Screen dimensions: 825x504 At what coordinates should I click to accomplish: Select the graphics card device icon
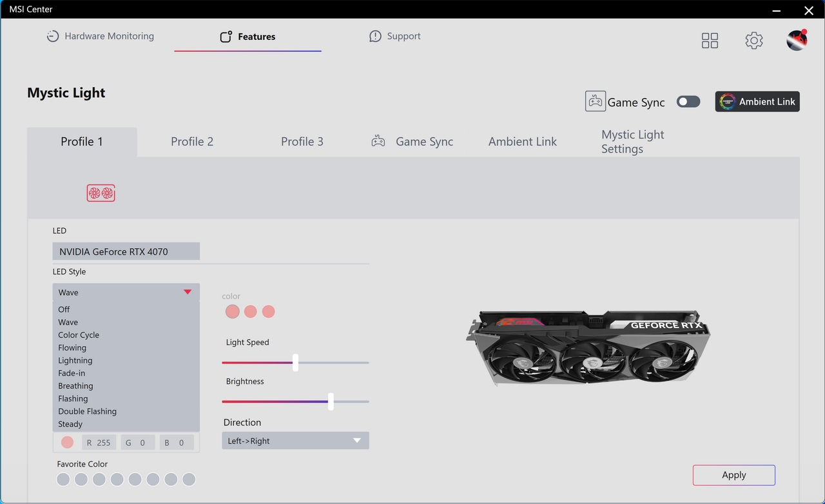tap(101, 193)
